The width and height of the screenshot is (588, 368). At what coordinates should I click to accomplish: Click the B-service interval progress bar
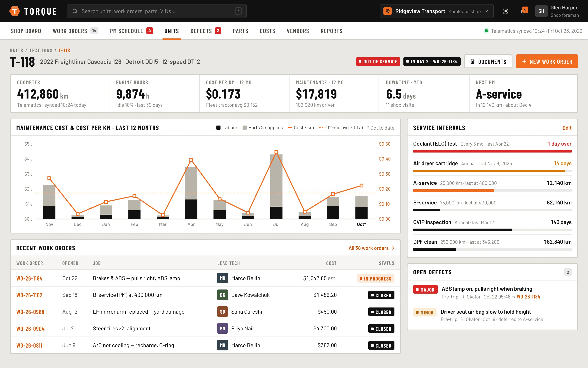(x=492, y=210)
